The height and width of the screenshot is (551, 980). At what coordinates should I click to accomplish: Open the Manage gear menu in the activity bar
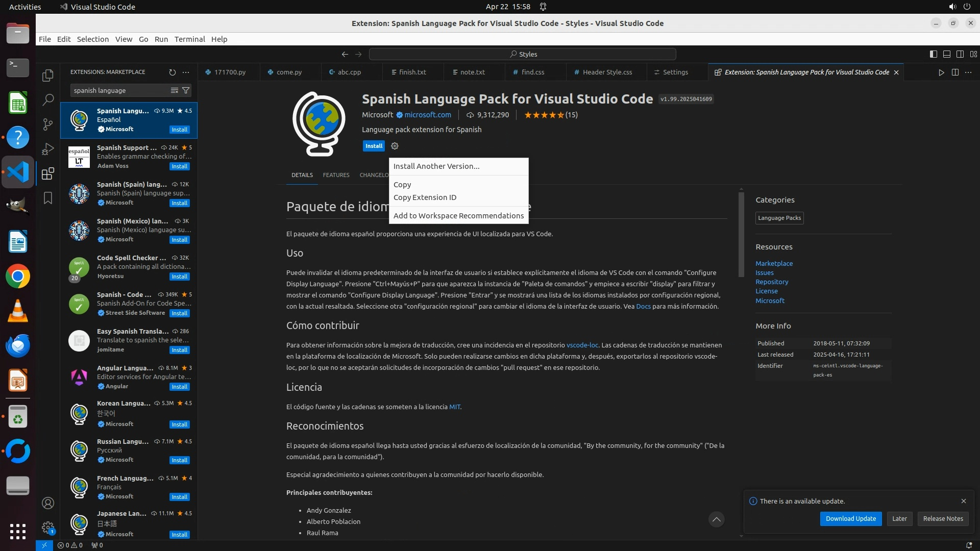(x=48, y=527)
